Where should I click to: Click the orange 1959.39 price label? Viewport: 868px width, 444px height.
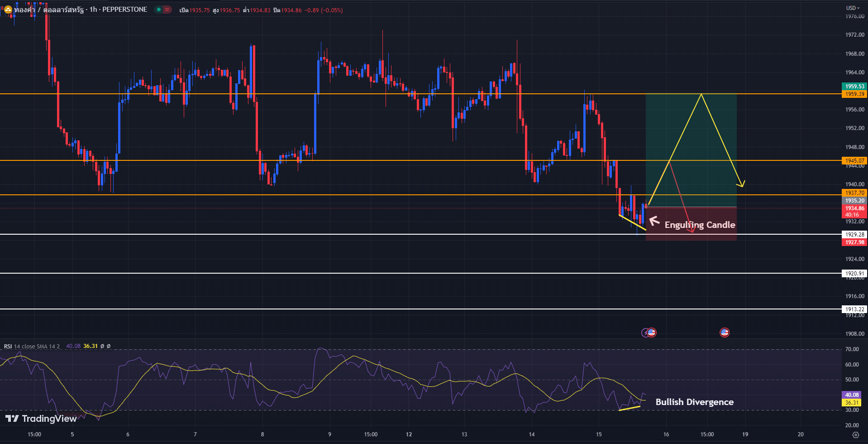point(854,94)
